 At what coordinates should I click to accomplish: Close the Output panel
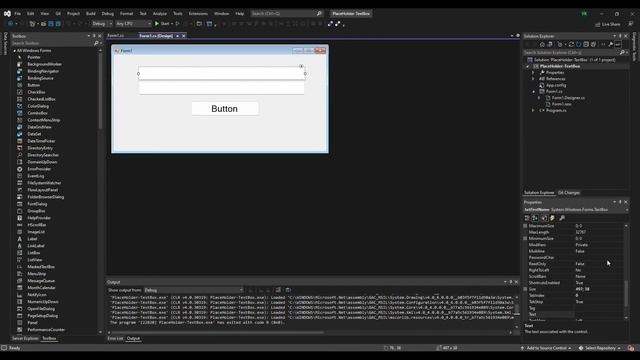coord(516,282)
